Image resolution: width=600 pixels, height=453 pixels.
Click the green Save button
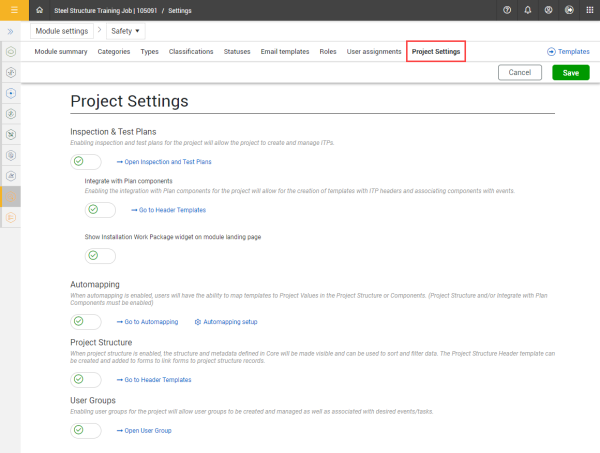tap(570, 72)
